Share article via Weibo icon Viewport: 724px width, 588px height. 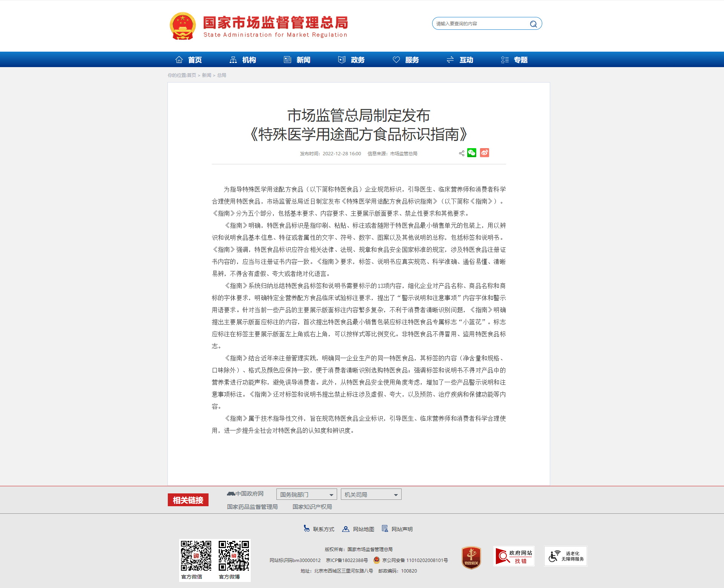click(485, 153)
